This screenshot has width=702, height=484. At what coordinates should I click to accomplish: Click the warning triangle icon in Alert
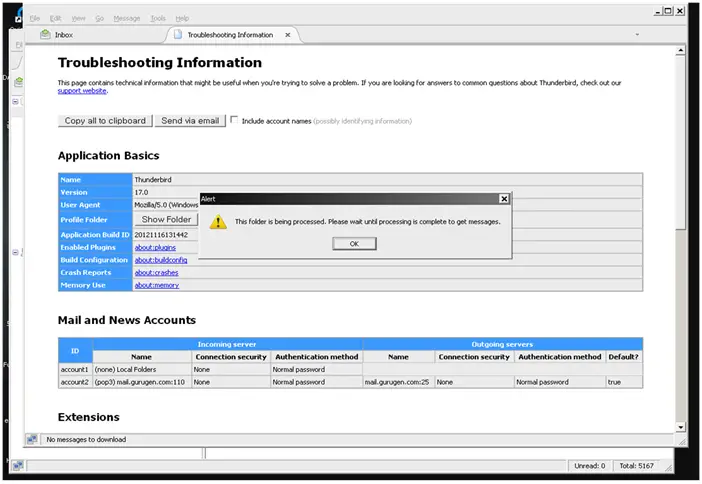(218, 222)
